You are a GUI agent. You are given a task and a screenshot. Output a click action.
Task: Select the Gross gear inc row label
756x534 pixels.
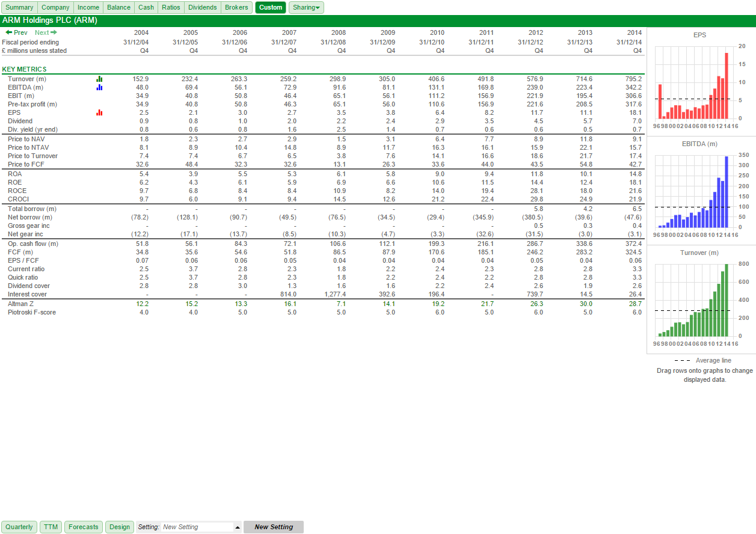[x=29, y=226]
